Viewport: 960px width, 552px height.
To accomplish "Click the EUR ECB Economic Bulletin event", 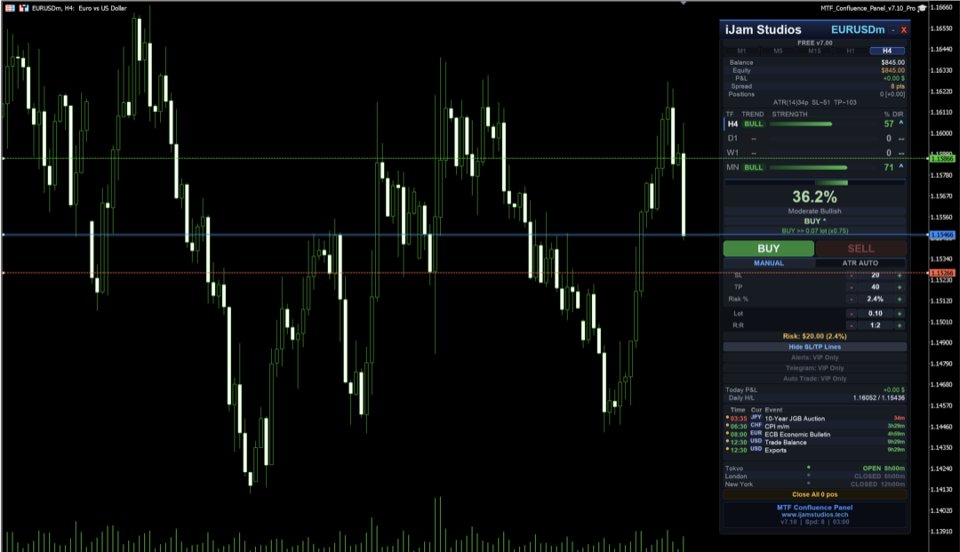I will [814, 435].
